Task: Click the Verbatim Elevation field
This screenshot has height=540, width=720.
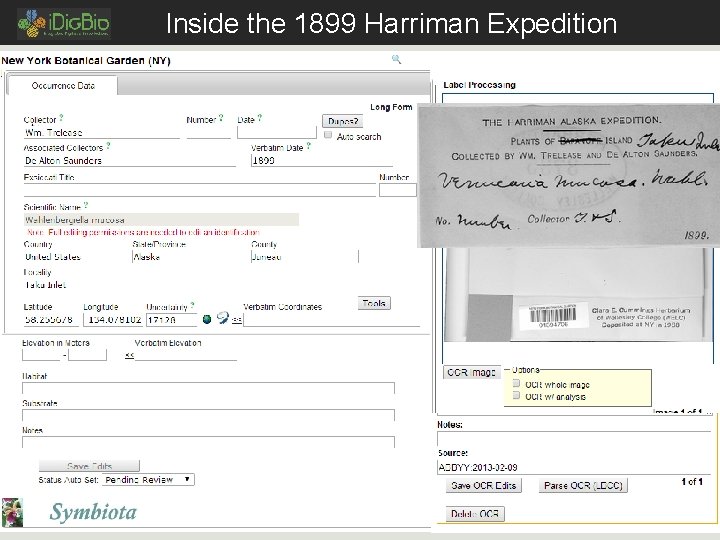Action: coord(186,355)
